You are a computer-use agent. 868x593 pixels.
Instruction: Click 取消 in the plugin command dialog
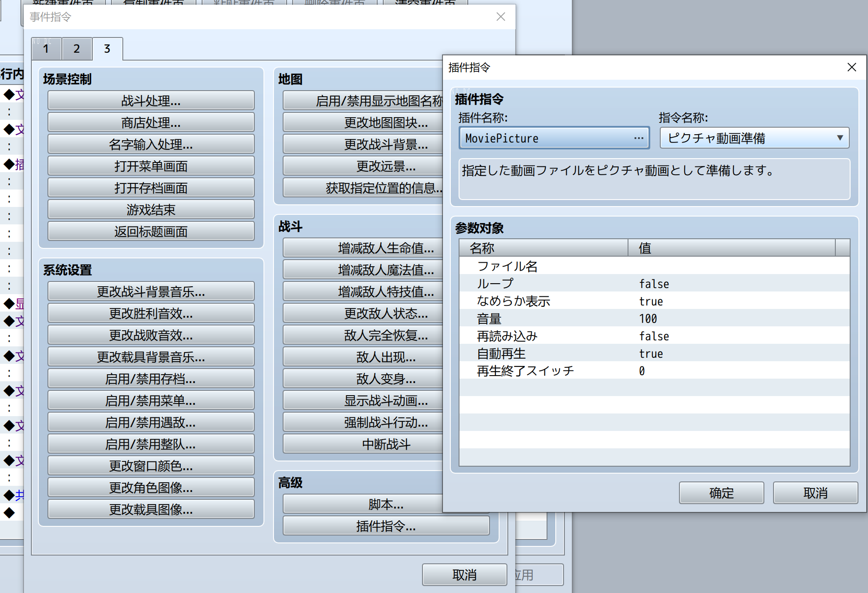[815, 493]
